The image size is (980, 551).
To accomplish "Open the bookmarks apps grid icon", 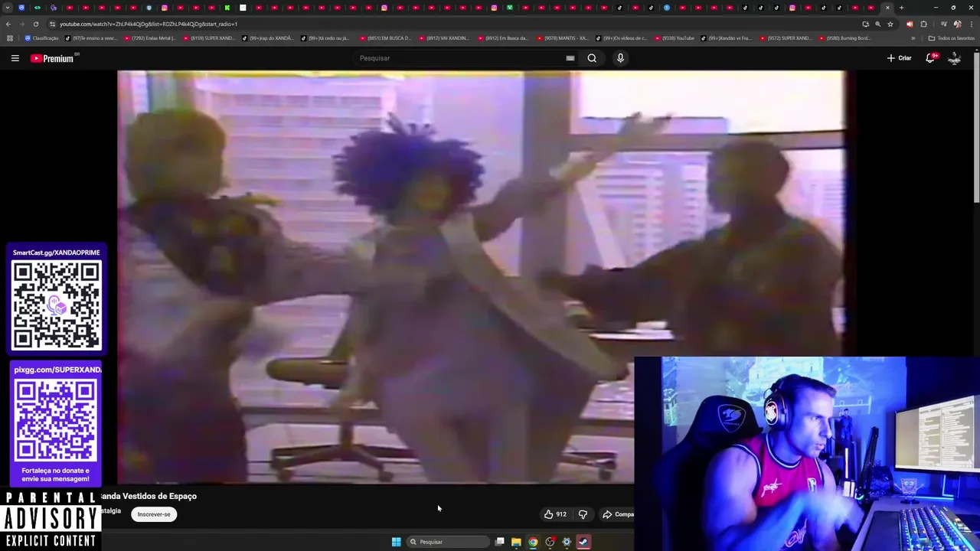I will 9,38.
